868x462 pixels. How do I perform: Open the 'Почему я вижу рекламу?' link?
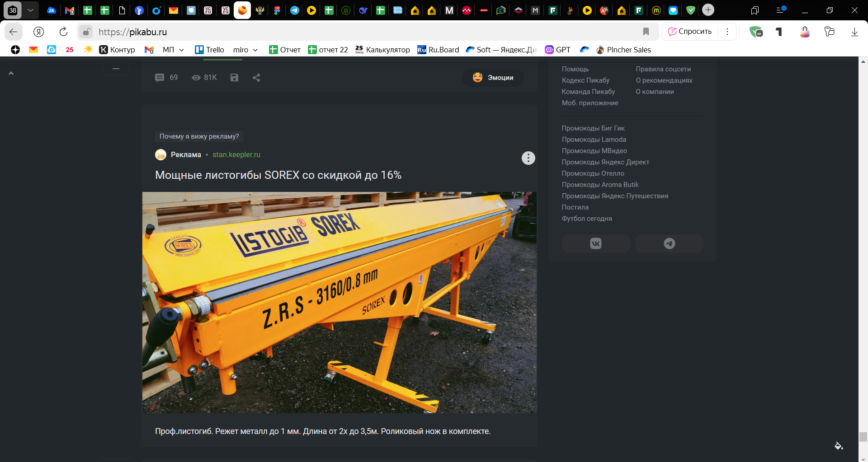click(x=198, y=136)
